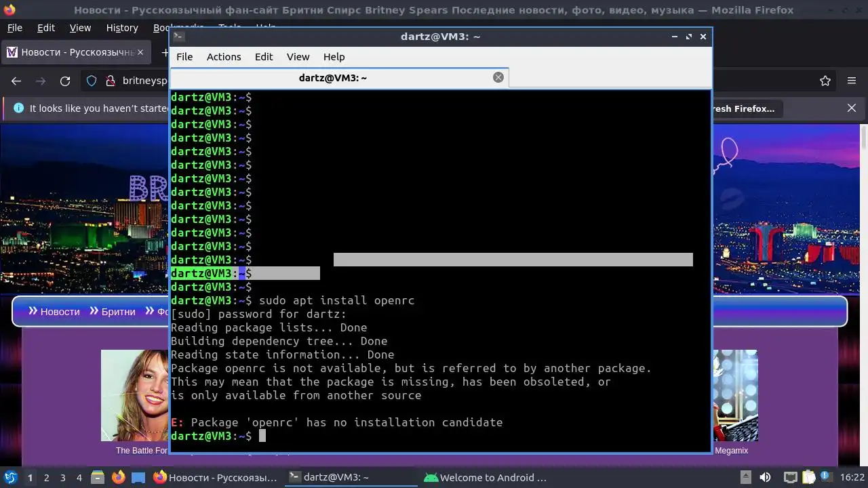Open the terminal Edit menu
Screen dimensions: 868x488
(264, 57)
